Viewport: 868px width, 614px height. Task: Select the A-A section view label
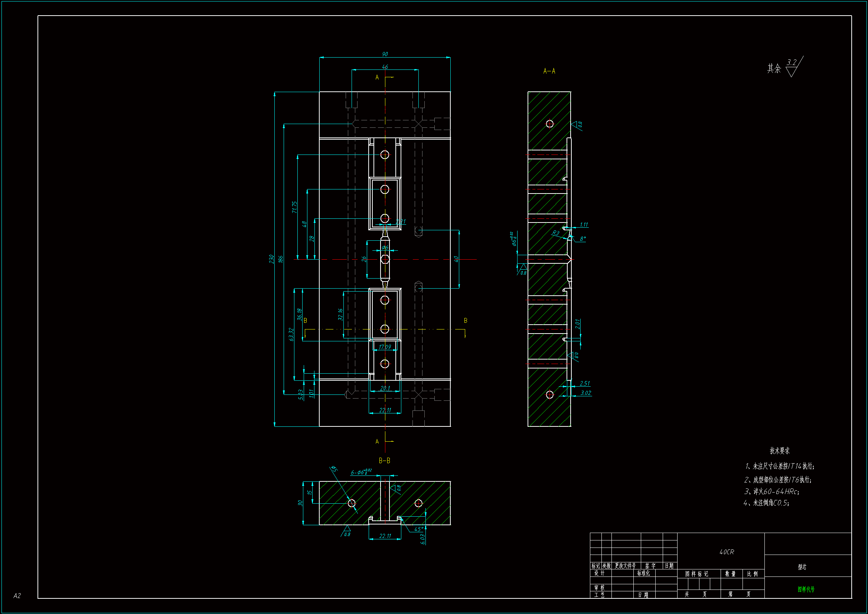click(x=549, y=71)
